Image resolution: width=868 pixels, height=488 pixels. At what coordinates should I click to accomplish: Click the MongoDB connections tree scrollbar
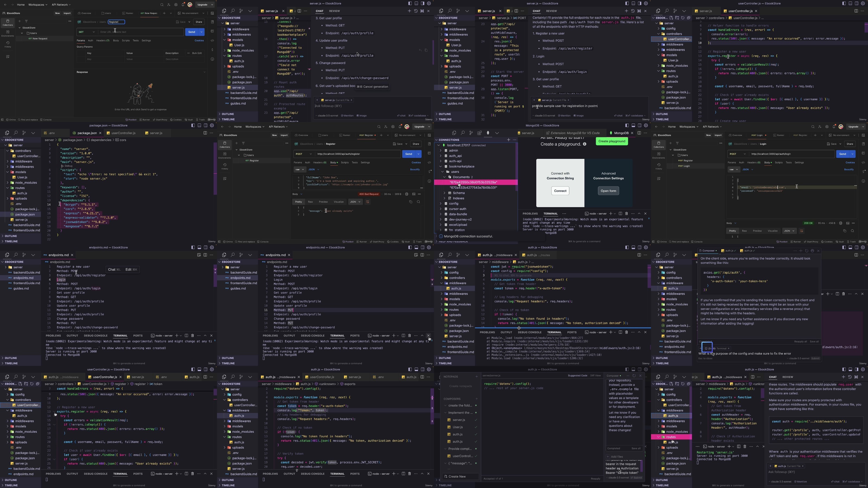[x=516, y=167]
